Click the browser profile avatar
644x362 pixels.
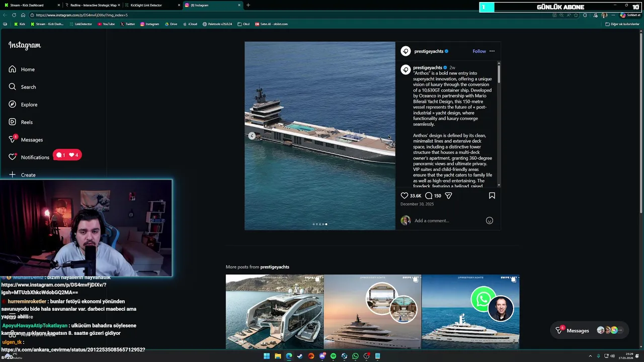[x=605, y=15]
